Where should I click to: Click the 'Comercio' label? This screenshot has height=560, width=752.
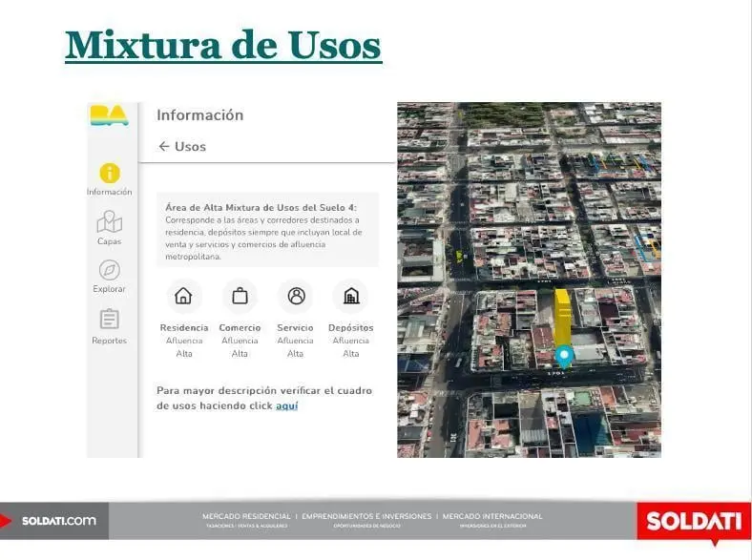[x=240, y=328]
